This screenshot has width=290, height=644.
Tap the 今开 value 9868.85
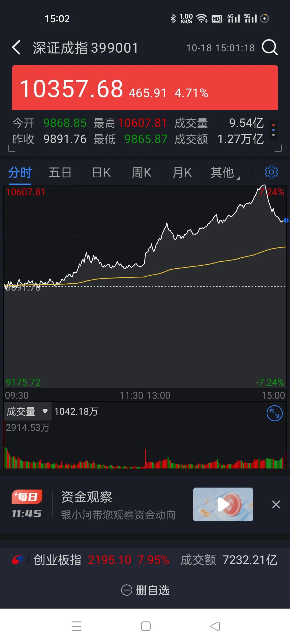[x=65, y=123]
